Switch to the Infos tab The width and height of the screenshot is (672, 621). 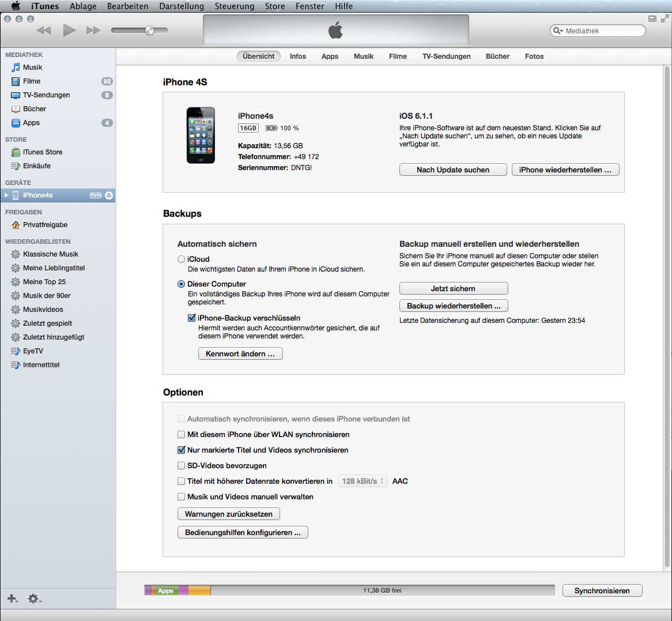click(x=297, y=56)
